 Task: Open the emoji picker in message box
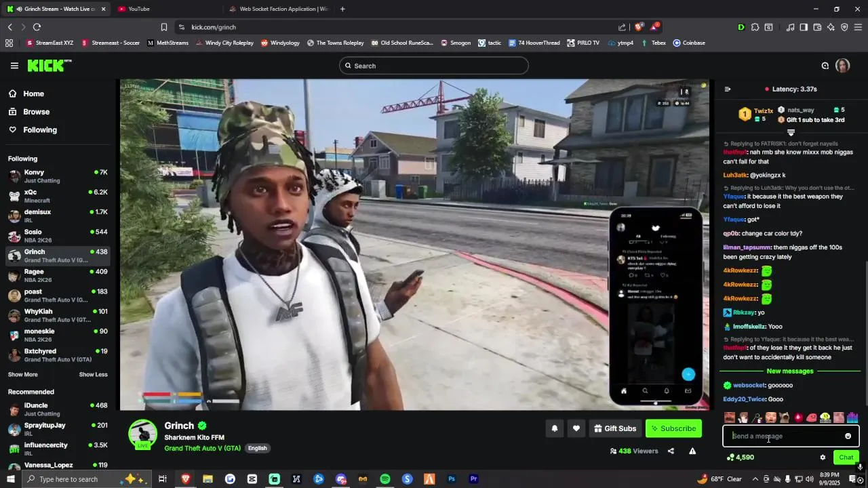[x=848, y=436]
